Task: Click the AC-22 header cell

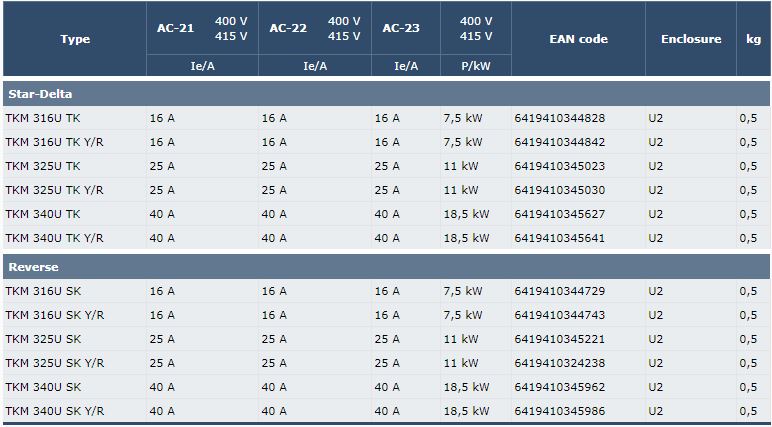Action: 315,28
